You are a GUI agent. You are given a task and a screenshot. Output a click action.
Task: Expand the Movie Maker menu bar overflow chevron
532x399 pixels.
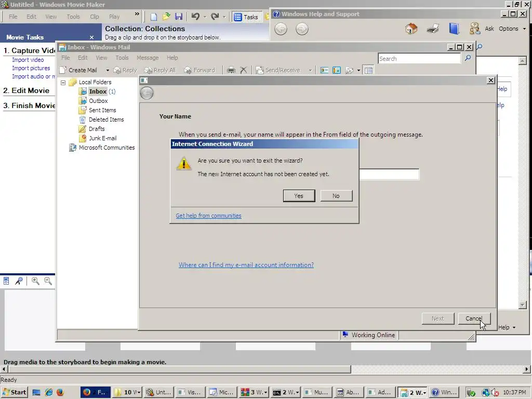pos(137,14)
